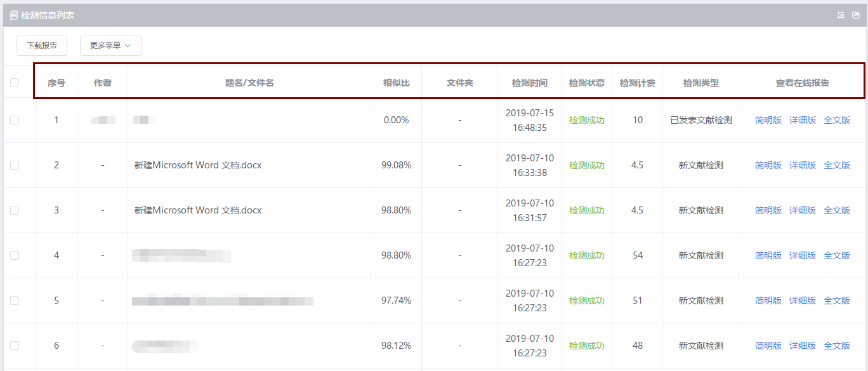The image size is (868, 371).
Task: Open 全文版 report for row 3
Action: tap(837, 210)
